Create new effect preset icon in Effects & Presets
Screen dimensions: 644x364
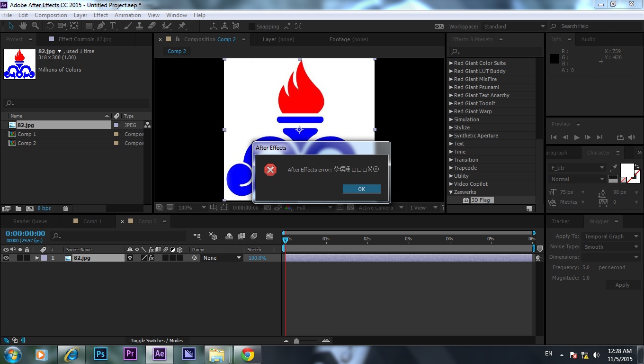click(529, 208)
